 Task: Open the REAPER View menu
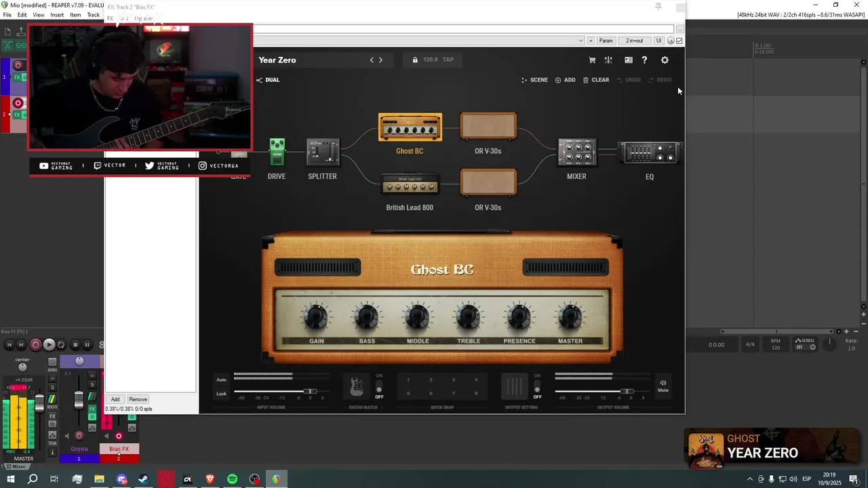pos(39,15)
